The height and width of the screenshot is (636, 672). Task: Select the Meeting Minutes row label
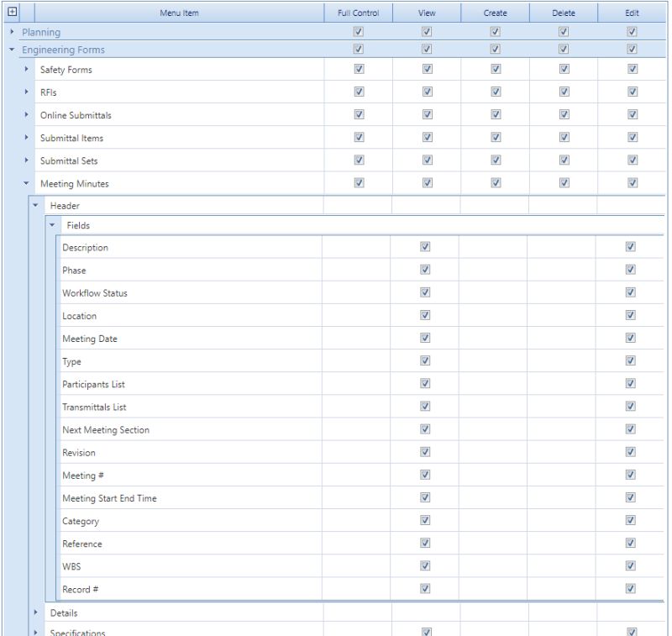75,183
